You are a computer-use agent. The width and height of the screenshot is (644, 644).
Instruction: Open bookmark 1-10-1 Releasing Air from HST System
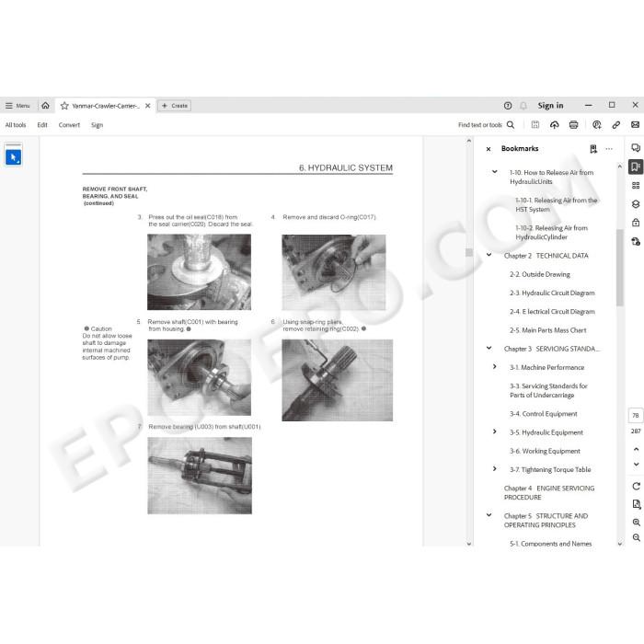(556, 205)
